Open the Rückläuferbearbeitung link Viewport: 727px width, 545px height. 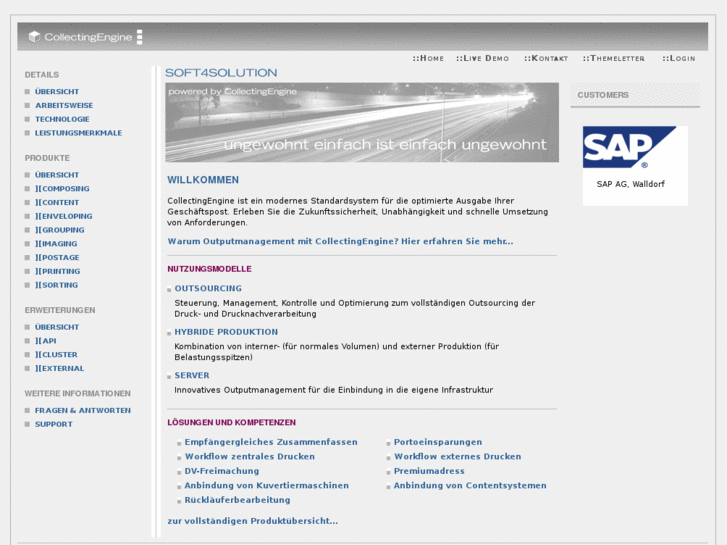pyautogui.click(x=237, y=500)
